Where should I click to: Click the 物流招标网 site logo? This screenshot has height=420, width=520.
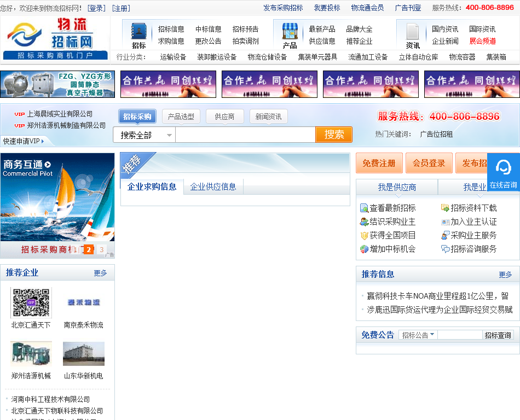click(55, 38)
